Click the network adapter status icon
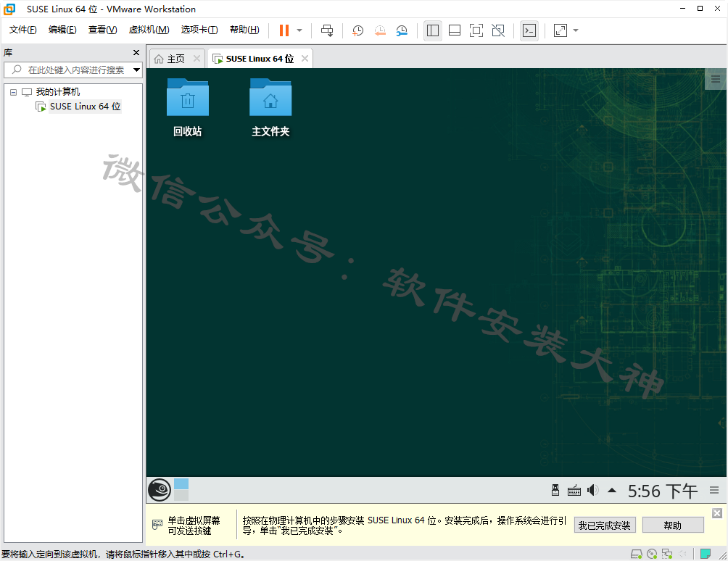Image resolution: width=728 pixels, height=561 pixels. [667, 554]
